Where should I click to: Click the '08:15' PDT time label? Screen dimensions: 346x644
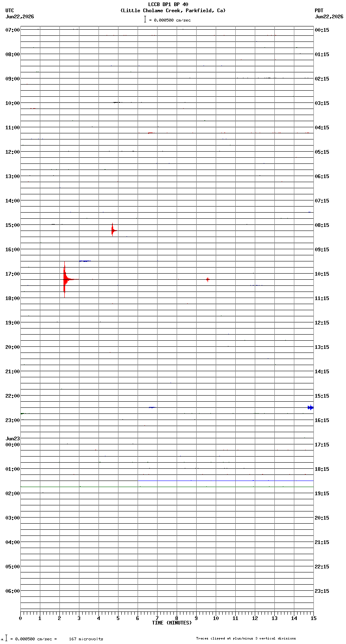coord(322,225)
